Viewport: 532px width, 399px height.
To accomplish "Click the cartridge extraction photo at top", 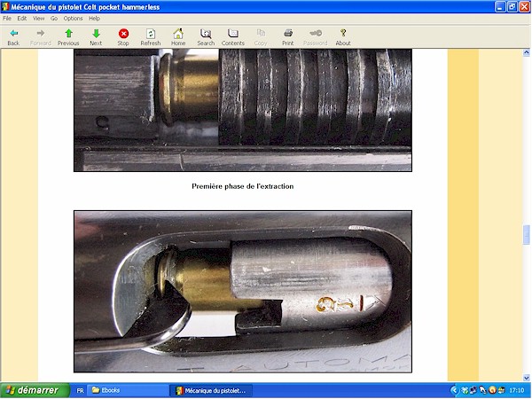I will [x=243, y=110].
